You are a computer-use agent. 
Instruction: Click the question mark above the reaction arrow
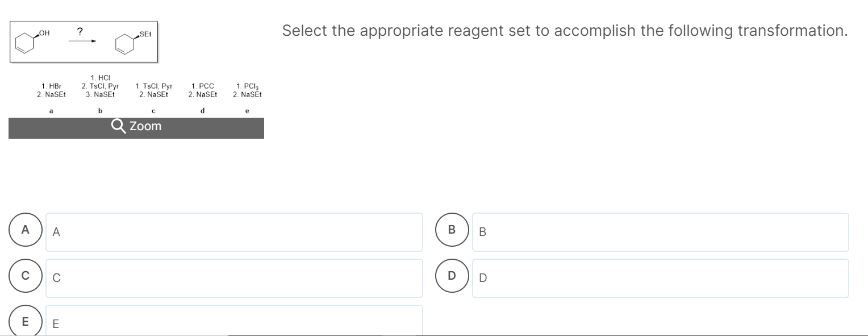(79, 32)
